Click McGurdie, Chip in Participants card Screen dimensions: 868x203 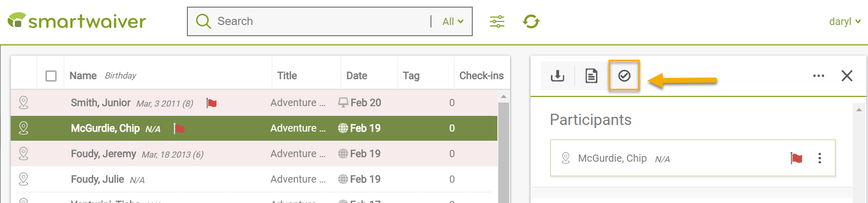612,158
